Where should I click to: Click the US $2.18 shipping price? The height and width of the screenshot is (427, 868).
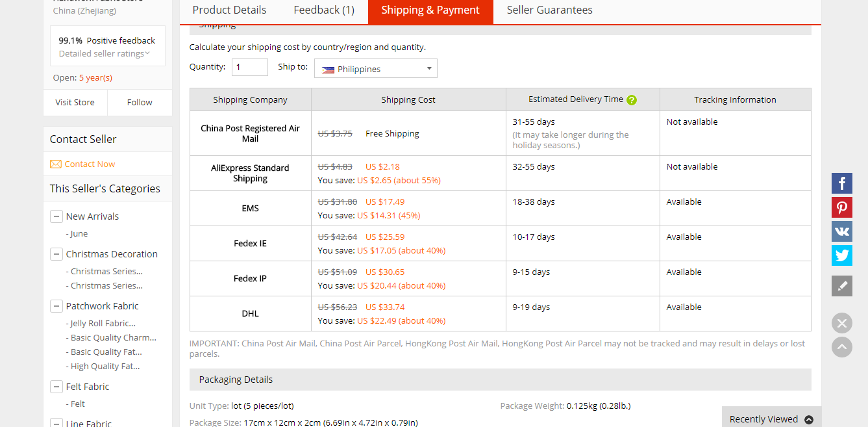click(382, 167)
